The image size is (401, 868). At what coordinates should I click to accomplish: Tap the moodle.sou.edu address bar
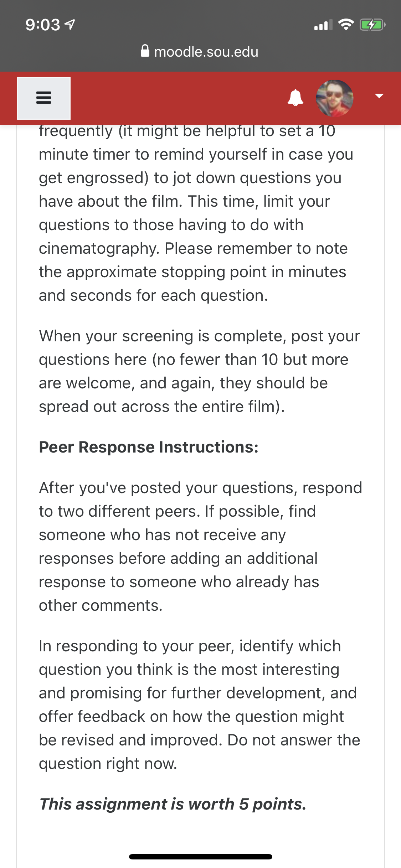tap(200, 52)
